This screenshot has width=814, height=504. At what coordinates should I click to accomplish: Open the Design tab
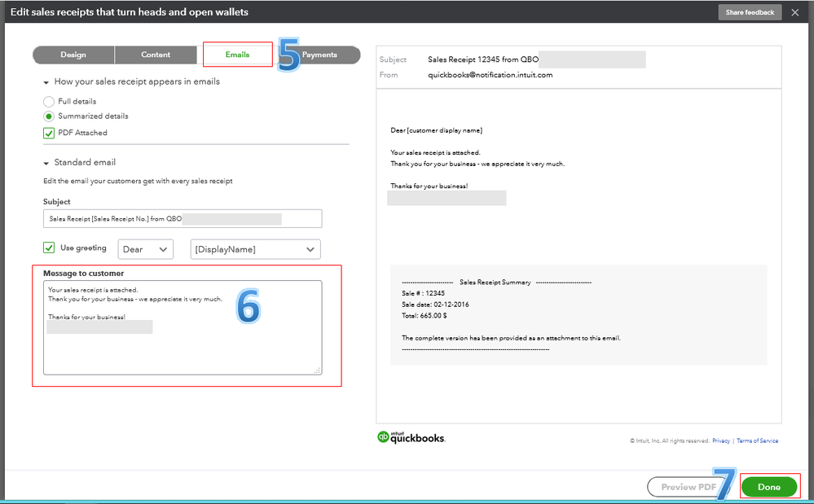tap(73, 55)
